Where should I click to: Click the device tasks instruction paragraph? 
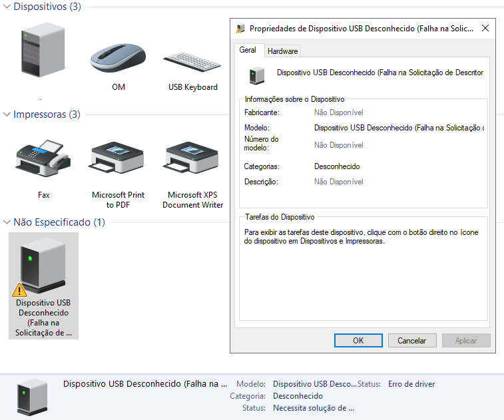point(361,236)
